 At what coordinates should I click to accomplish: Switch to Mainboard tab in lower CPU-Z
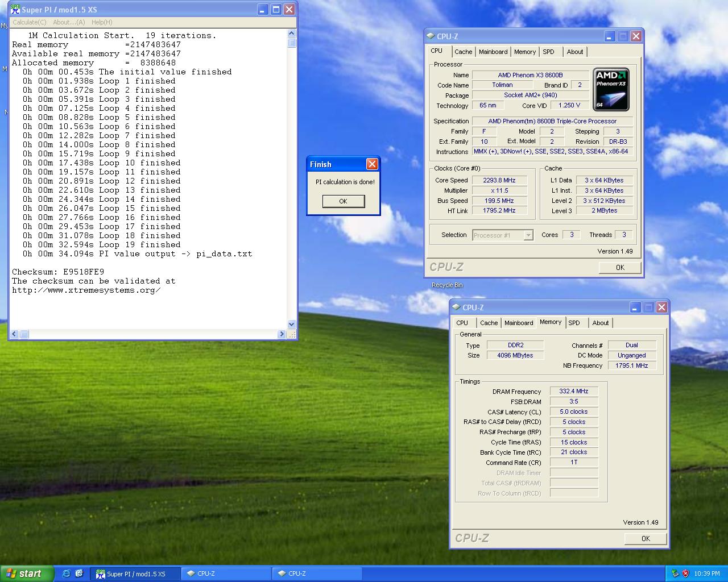[x=519, y=323]
